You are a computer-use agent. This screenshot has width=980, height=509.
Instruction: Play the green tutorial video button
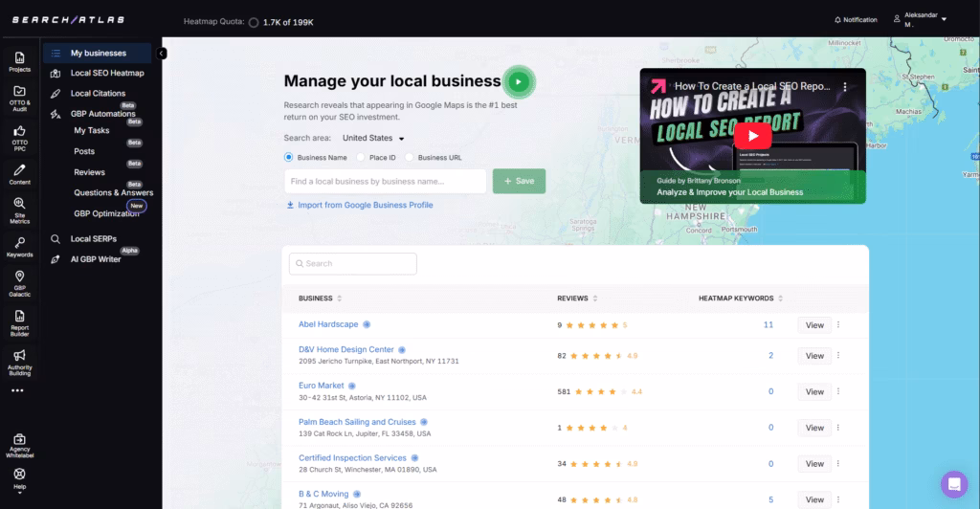tap(518, 82)
